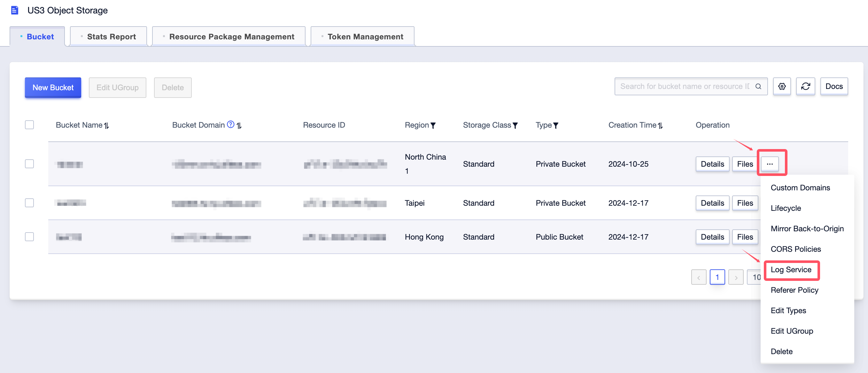This screenshot has height=373, width=868.
Task: Select Referer Policy menu entry
Action: (794, 290)
